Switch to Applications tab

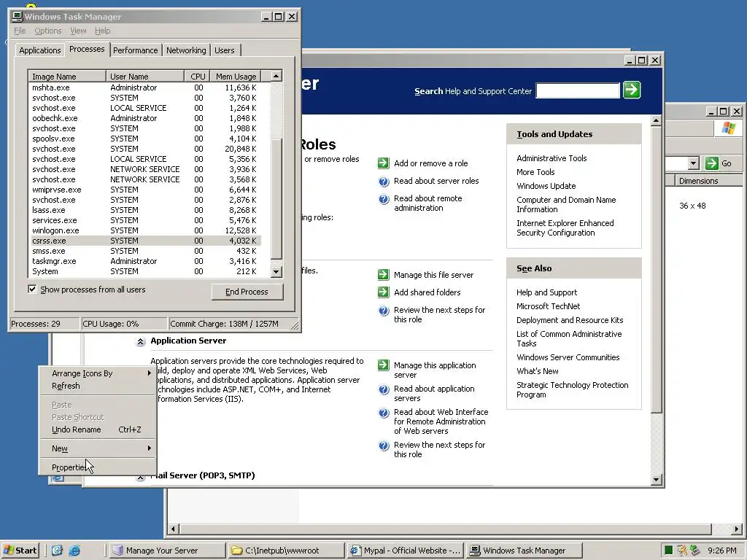click(x=40, y=50)
